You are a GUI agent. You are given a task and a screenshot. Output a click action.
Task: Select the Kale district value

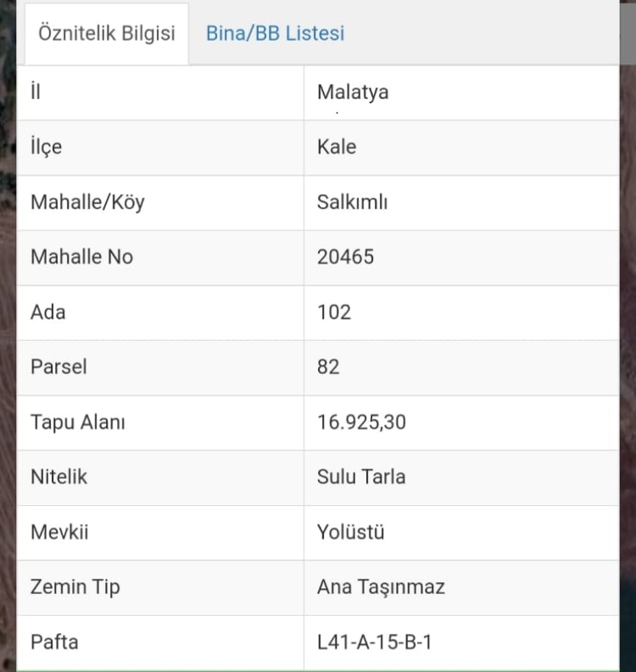pos(337,147)
